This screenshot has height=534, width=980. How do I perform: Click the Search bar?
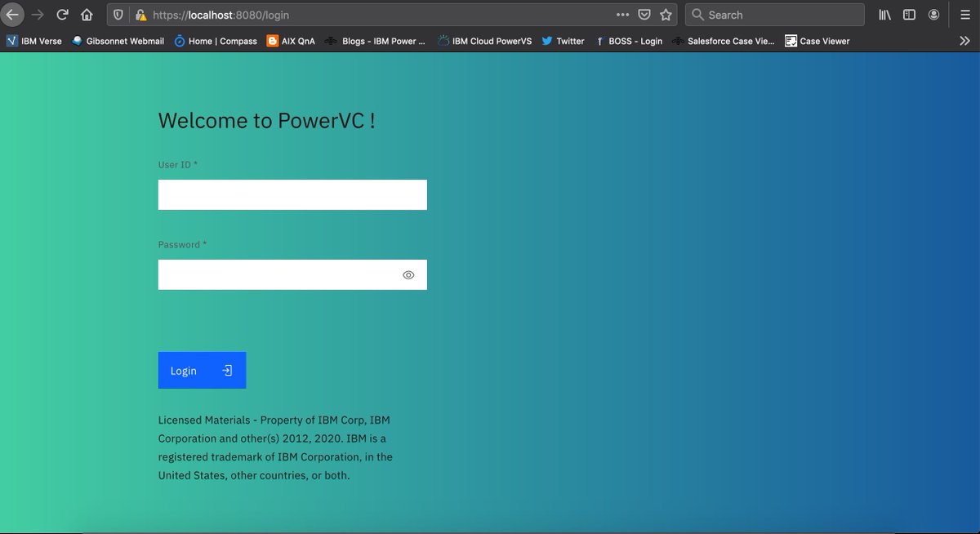774,14
